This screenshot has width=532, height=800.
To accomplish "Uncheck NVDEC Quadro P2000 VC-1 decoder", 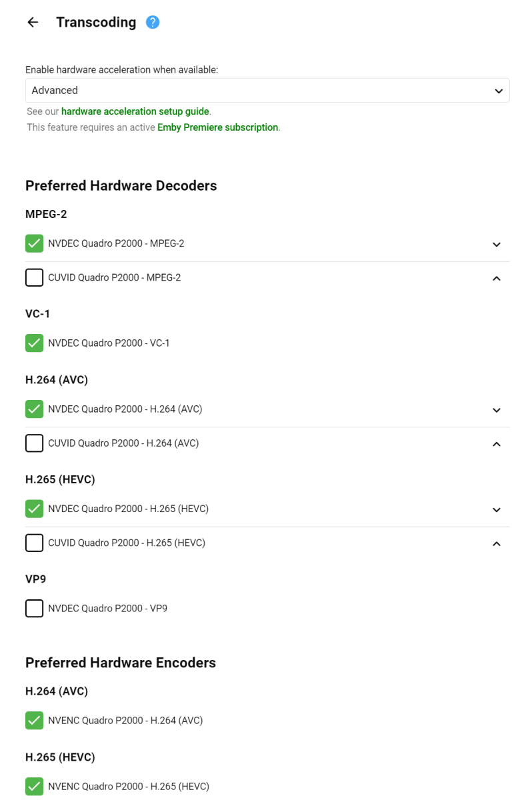I will [x=35, y=343].
